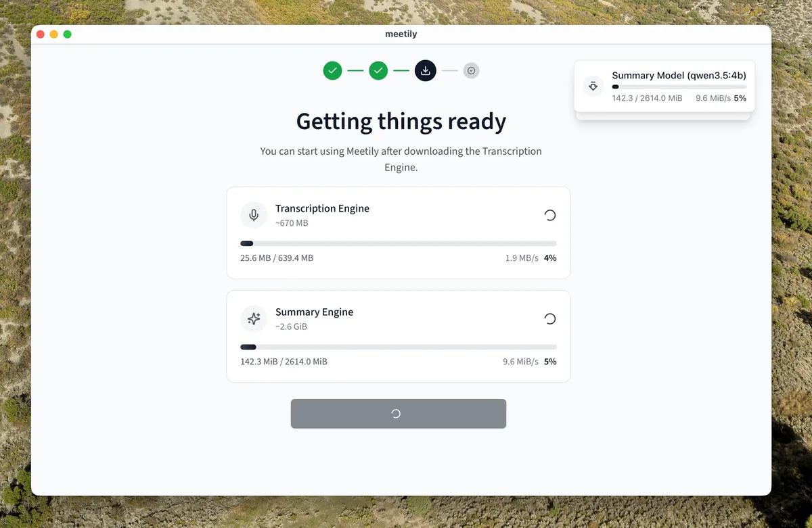The width and height of the screenshot is (812, 528).
Task: Select the dark download step icon
Action: [426, 70]
